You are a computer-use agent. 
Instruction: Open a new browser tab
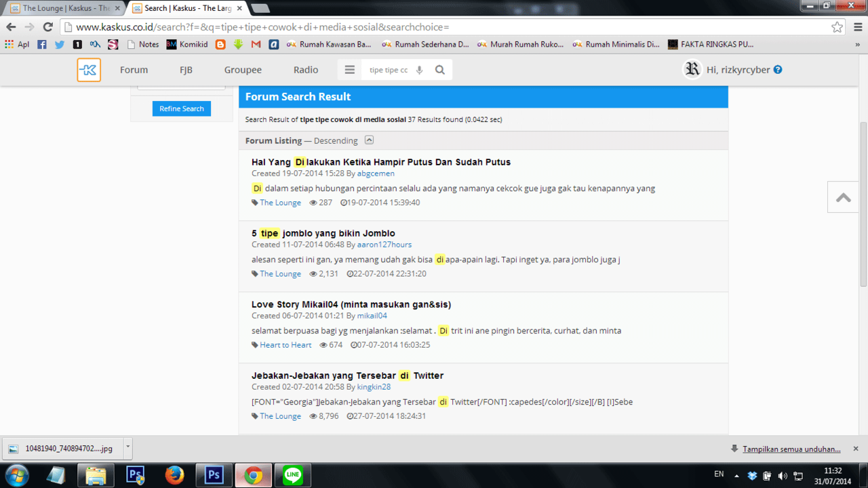(x=260, y=8)
